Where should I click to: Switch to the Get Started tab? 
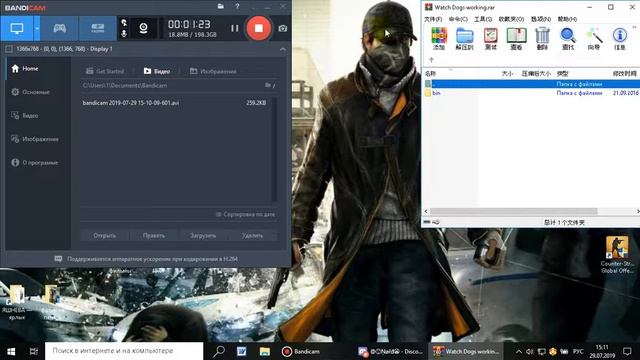pos(105,71)
